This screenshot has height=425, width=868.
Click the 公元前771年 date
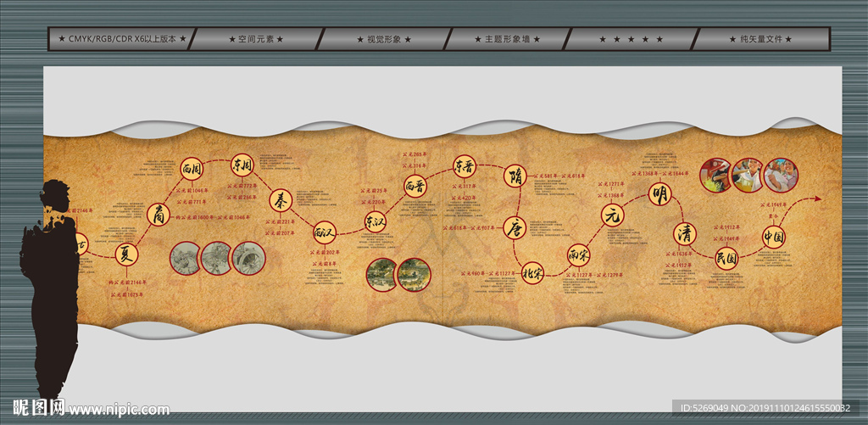[x=192, y=202]
